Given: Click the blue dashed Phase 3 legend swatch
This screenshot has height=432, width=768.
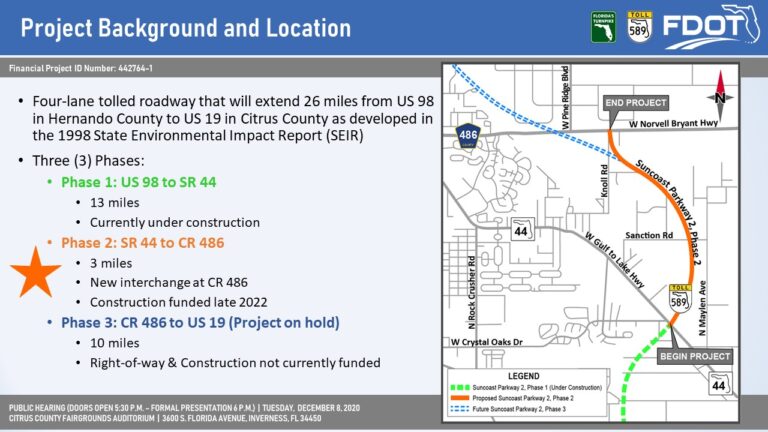Looking at the screenshot, I should click(459, 409).
